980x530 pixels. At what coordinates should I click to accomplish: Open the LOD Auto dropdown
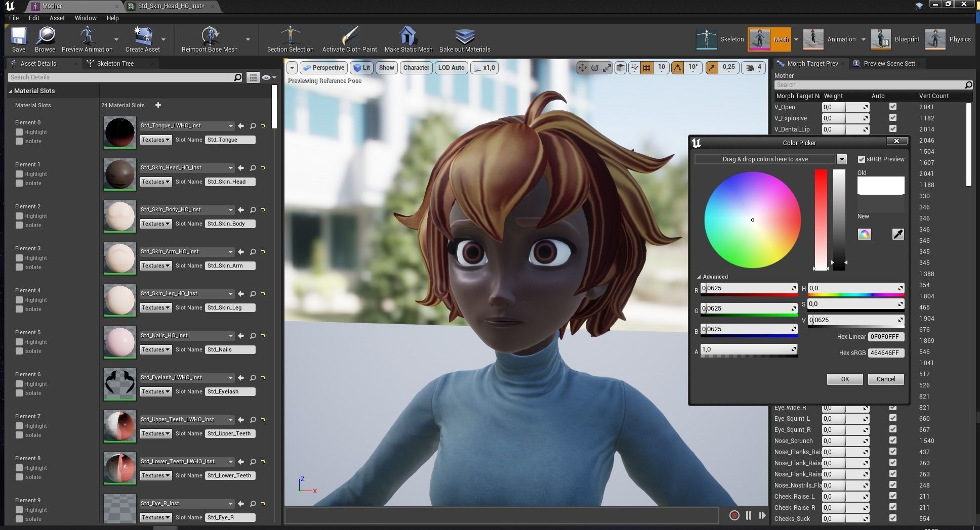[x=451, y=68]
